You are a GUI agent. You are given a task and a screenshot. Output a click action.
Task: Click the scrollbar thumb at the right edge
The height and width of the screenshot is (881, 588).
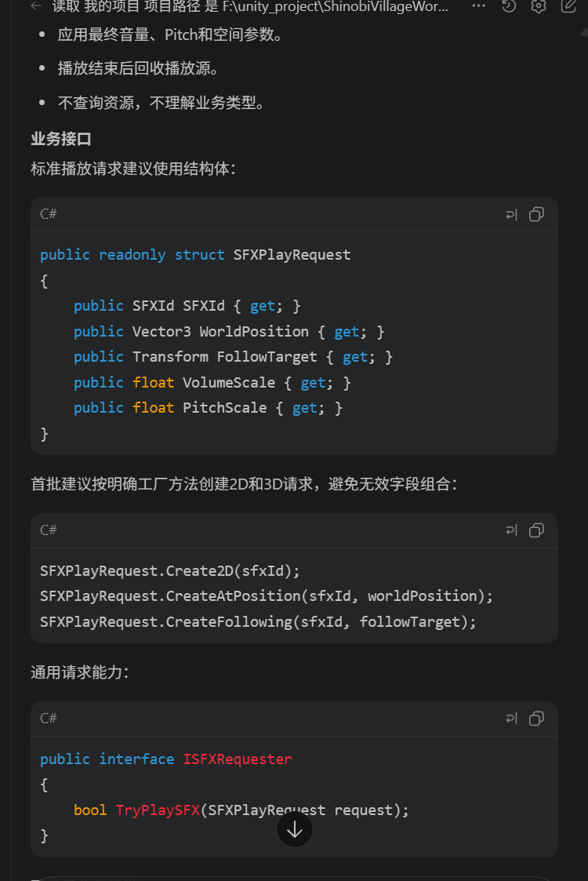[x=585, y=34]
